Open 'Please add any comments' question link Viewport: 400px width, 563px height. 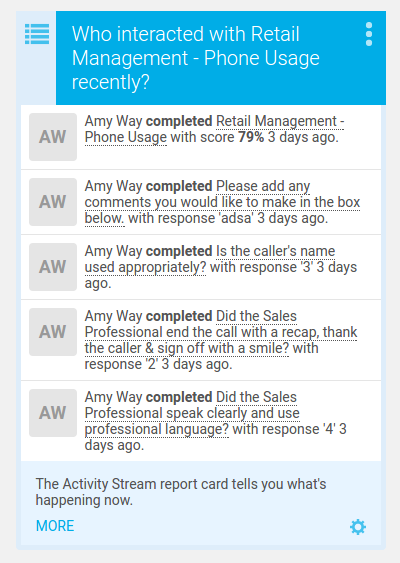[222, 202]
